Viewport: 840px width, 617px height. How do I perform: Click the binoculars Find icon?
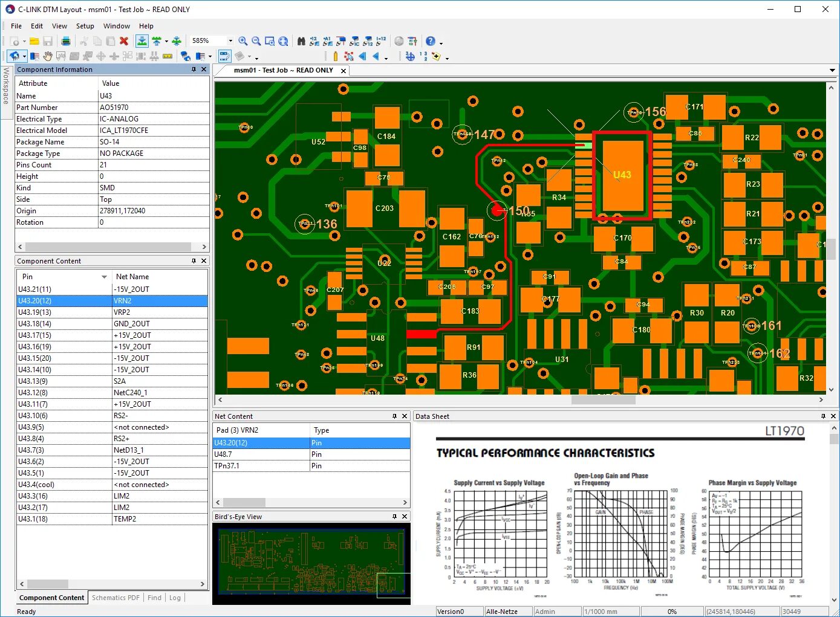[301, 41]
